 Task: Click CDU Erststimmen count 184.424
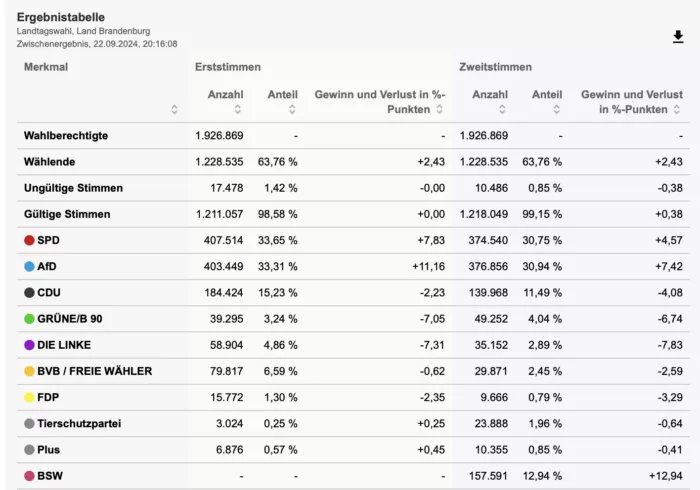coord(224,293)
